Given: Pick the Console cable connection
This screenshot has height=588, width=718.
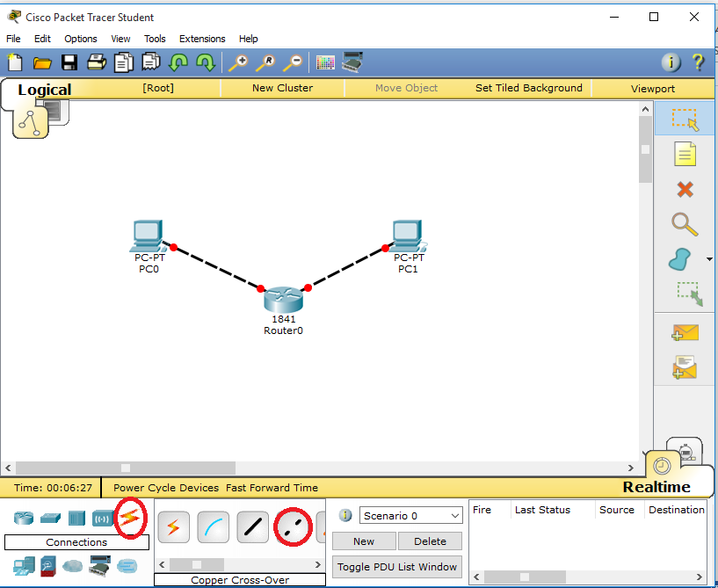Looking at the screenshot, I should point(213,527).
